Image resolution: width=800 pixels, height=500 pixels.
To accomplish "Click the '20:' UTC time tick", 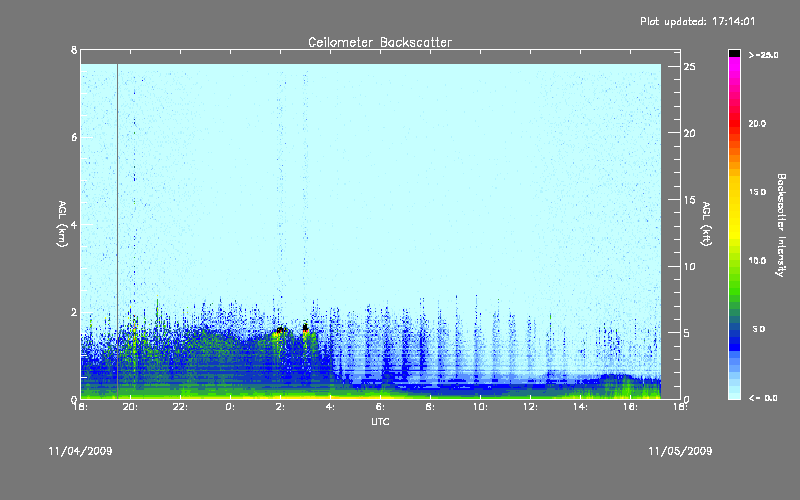I will click(x=131, y=407).
